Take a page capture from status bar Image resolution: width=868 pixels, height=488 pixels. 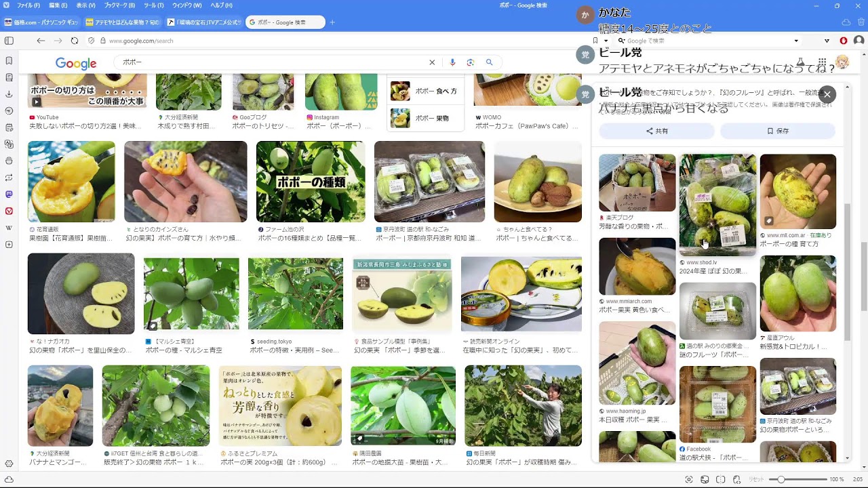689,479
